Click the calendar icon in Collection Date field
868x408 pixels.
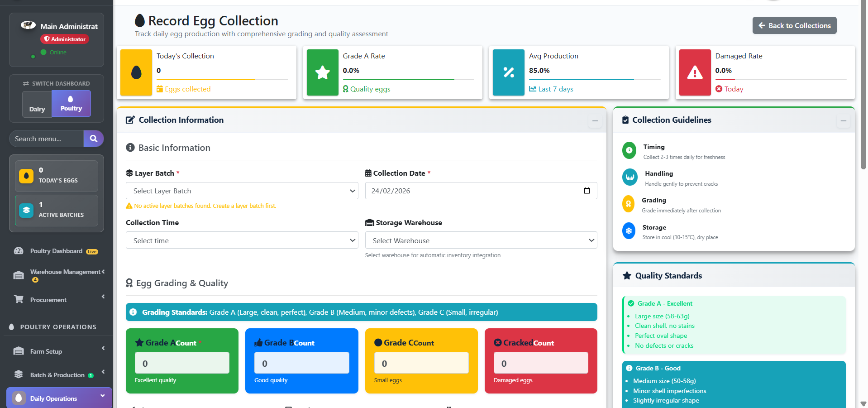587,191
